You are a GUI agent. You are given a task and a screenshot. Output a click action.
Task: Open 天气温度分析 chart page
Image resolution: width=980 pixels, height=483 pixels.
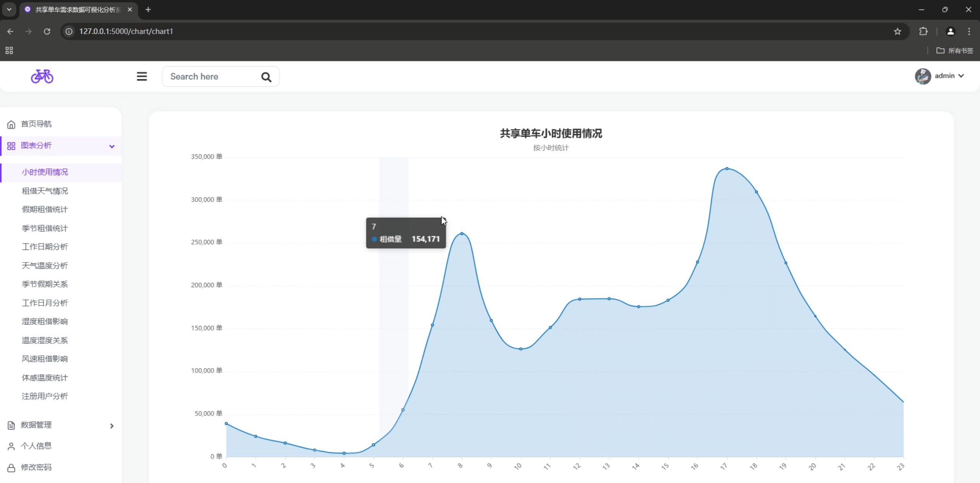[x=45, y=265]
